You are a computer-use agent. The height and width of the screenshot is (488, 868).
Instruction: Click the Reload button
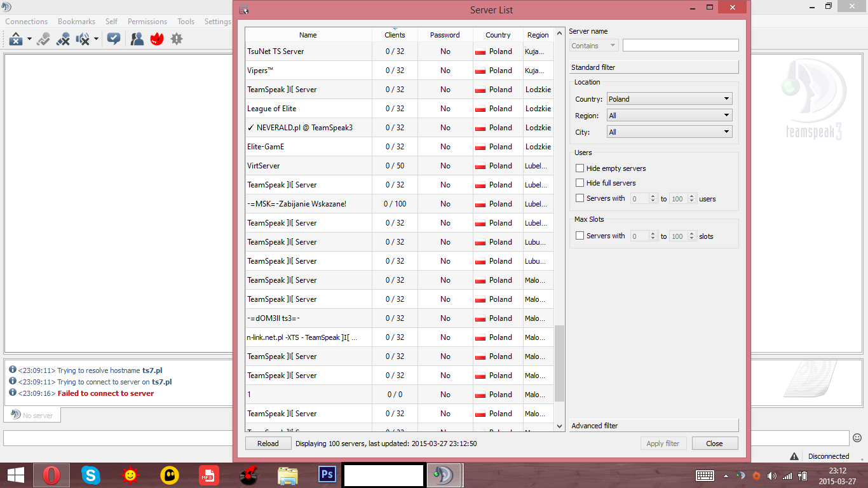point(268,444)
